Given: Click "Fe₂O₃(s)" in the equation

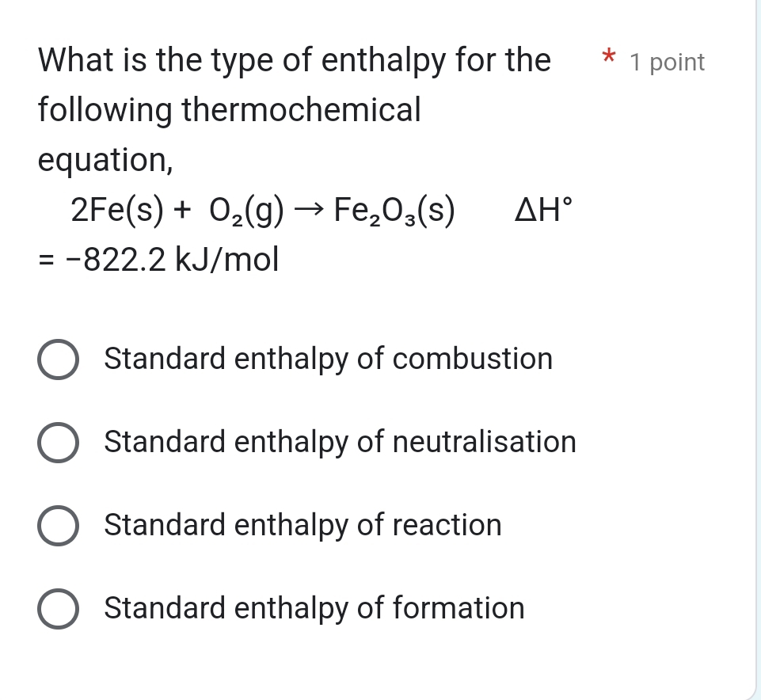Looking at the screenshot, I should pyautogui.click(x=394, y=209).
